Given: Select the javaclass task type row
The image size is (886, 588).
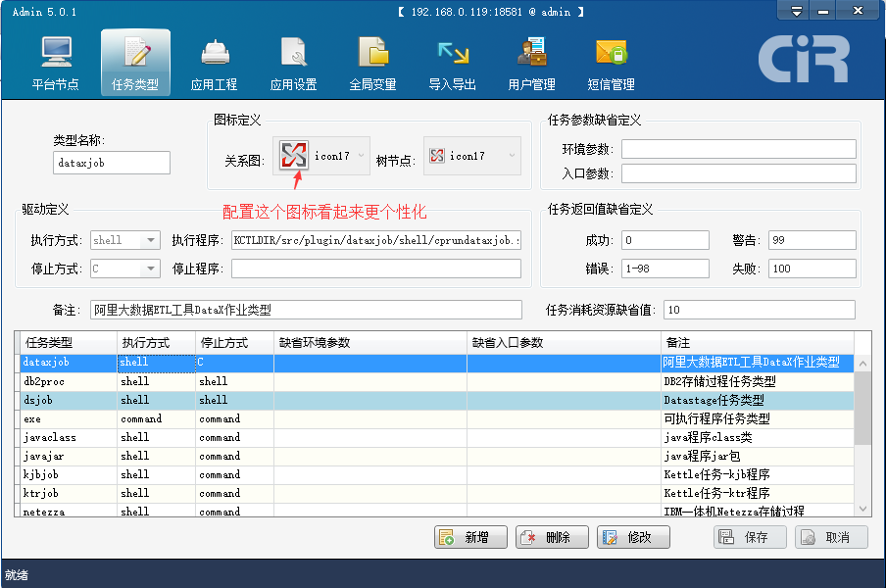Looking at the screenshot, I should 437,437.
